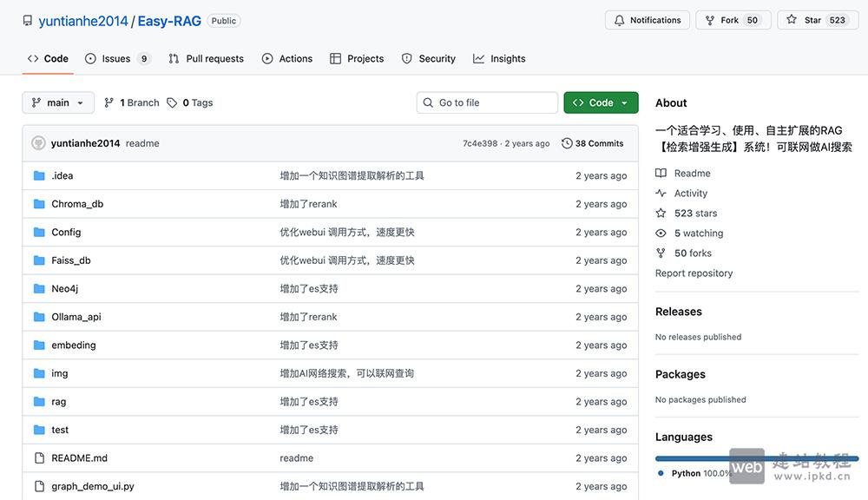Click the README.md file icon
This screenshot has height=500, width=868.
pos(38,457)
